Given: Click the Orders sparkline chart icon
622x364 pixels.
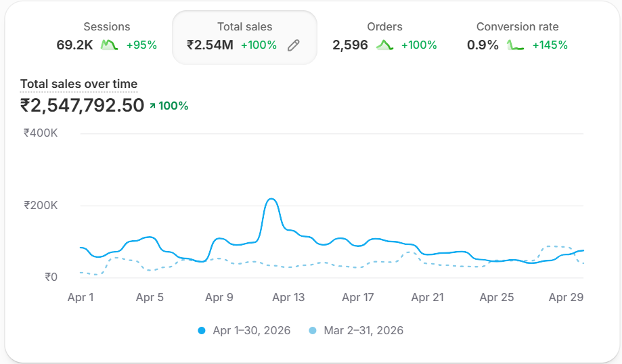Looking at the screenshot, I should click(384, 45).
